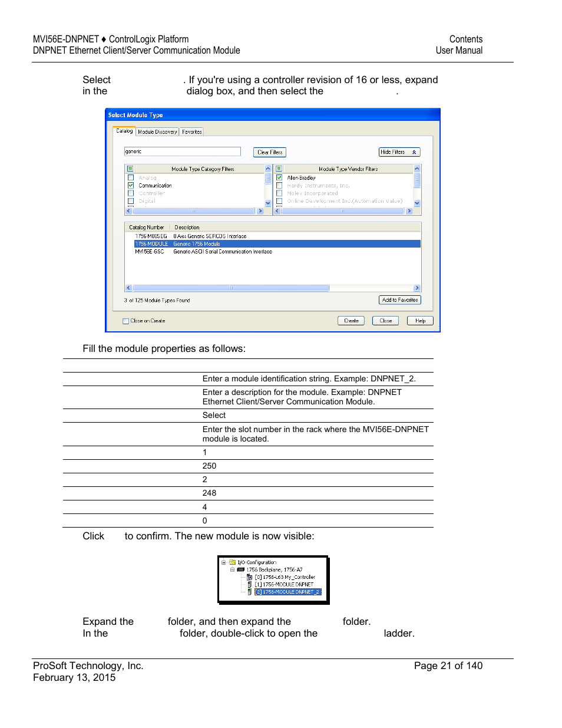Select the I/O Configuration tree label
562x728 pixels.
point(257,562)
